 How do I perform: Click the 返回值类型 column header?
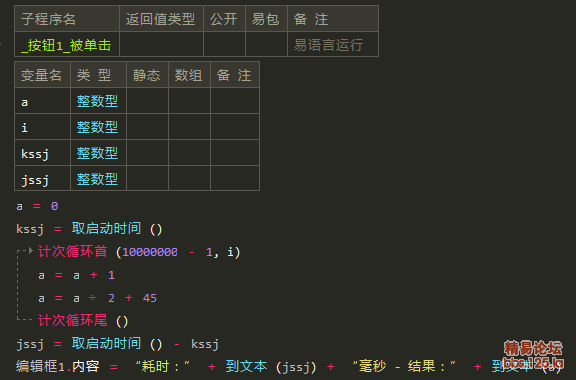[x=161, y=19]
